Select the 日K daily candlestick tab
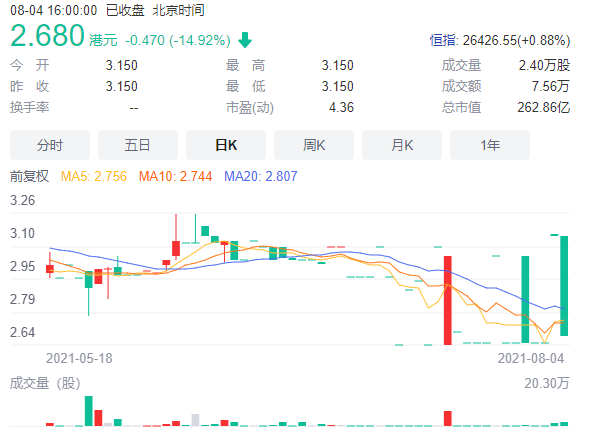Viewport: 597px width, 436px height. coord(226,145)
